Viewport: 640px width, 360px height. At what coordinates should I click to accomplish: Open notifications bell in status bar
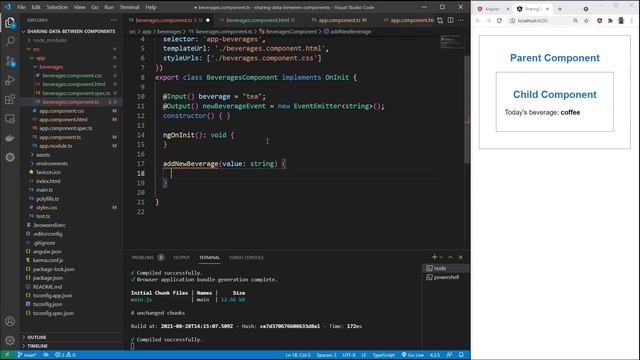pos(462,355)
